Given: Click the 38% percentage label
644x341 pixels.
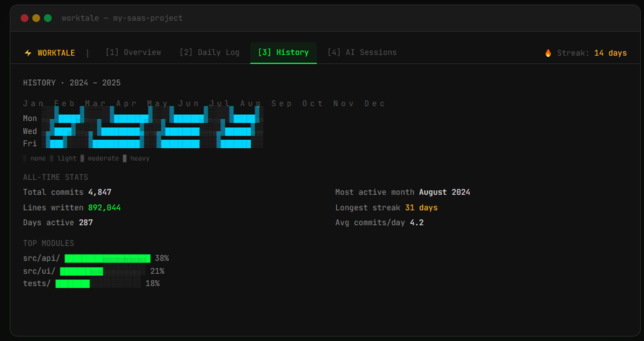Looking at the screenshot, I should point(162,258).
